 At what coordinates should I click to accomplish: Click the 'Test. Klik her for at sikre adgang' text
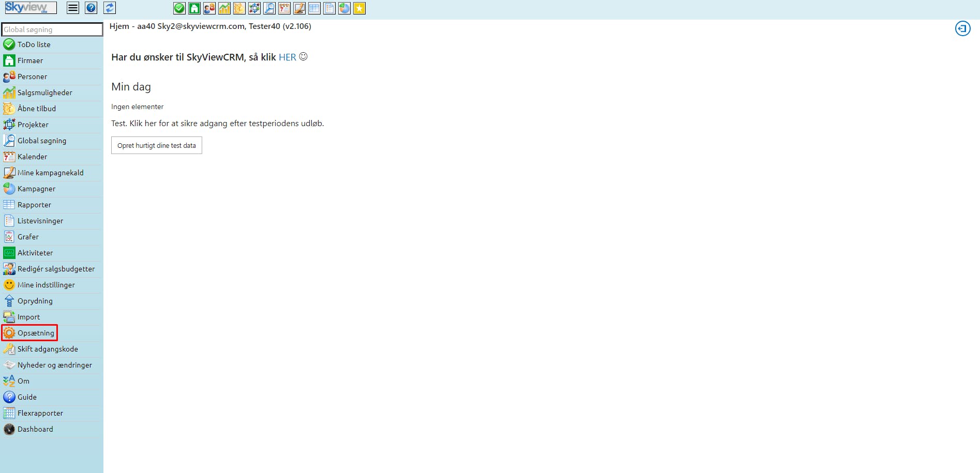(x=218, y=124)
